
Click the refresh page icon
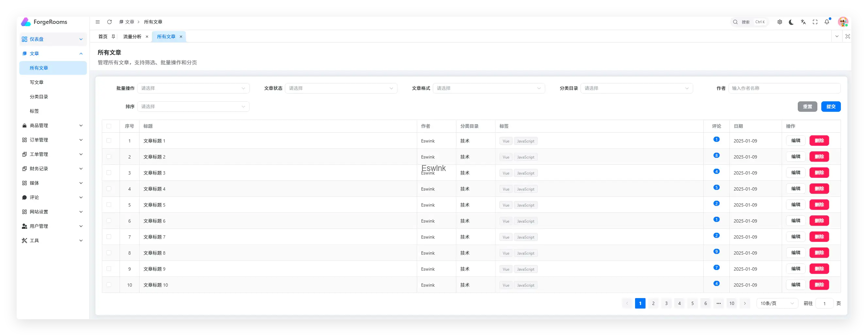(109, 22)
